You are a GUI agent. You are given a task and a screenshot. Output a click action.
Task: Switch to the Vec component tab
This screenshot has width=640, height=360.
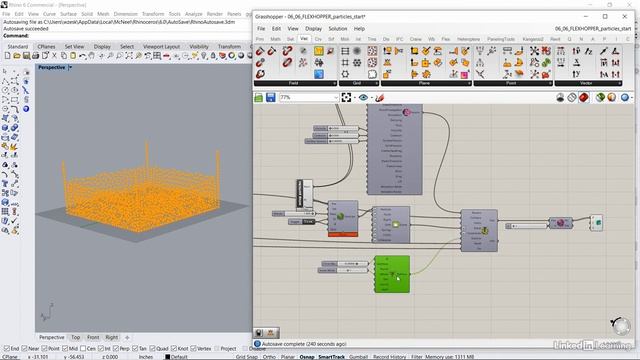click(x=304, y=39)
